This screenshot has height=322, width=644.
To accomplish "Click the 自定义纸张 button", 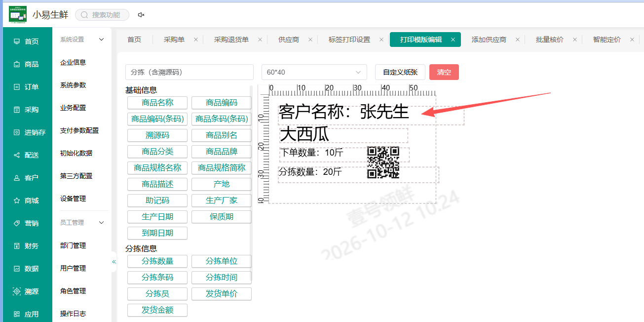I will pyautogui.click(x=400, y=72).
